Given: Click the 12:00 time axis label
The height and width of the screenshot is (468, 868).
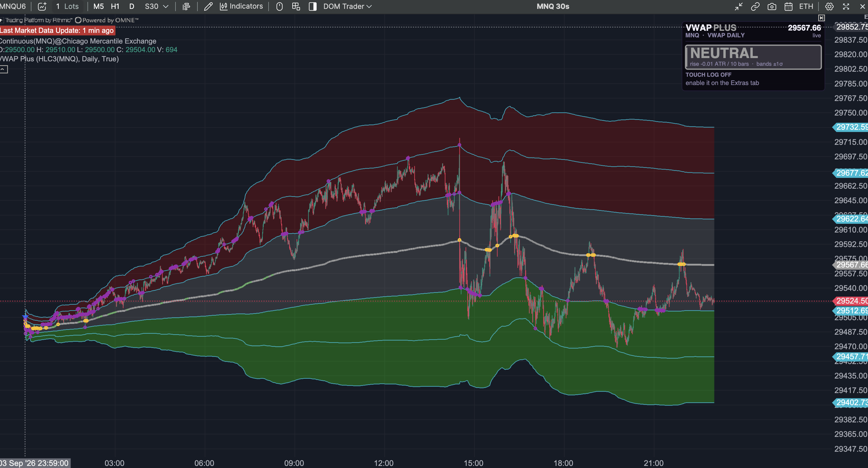Looking at the screenshot, I should (x=384, y=463).
